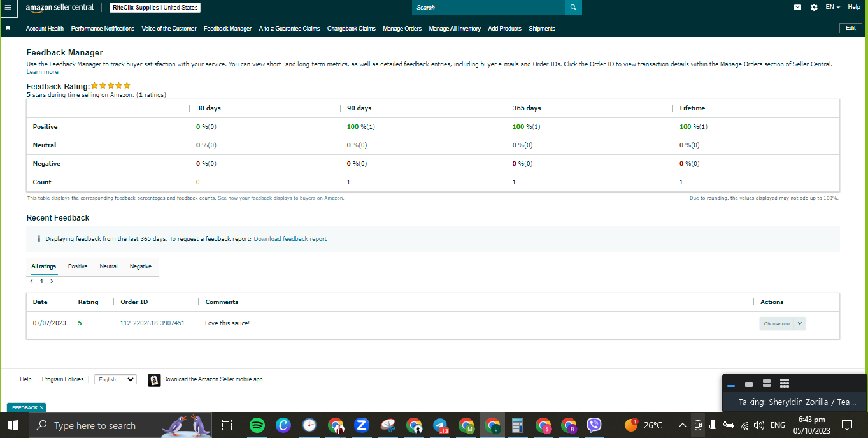The image size is (868, 438).
Task: Open Task View on the taskbar
Action: click(227, 425)
